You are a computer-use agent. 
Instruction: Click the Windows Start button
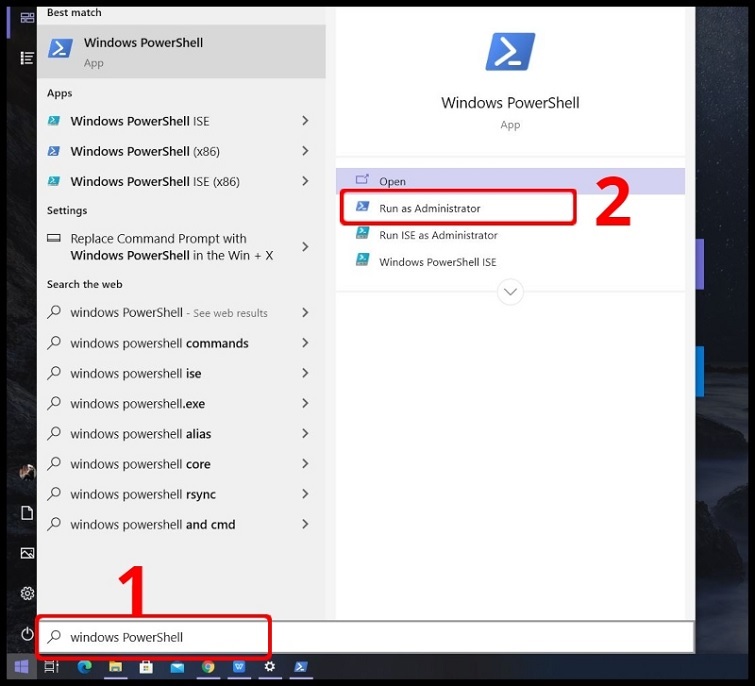20,667
